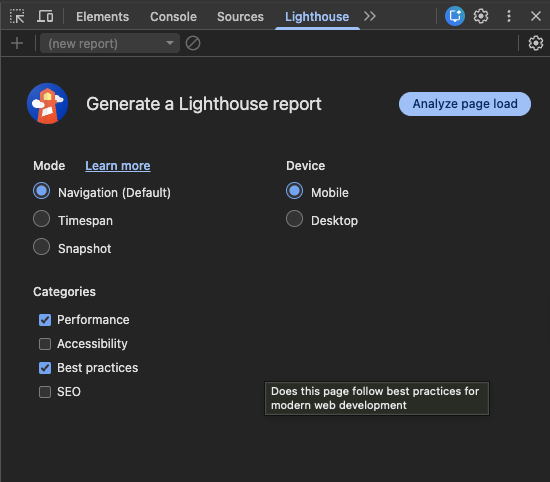Click the Mode label
Viewport: 550px width, 482px height.
click(x=49, y=166)
